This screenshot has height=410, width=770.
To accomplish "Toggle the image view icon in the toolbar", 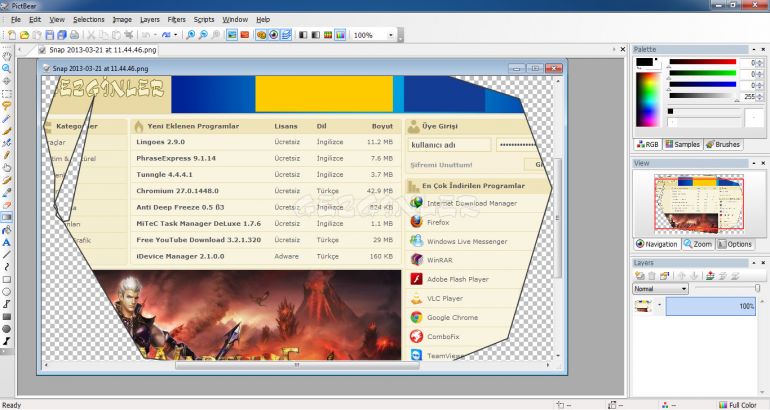I will point(232,35).
